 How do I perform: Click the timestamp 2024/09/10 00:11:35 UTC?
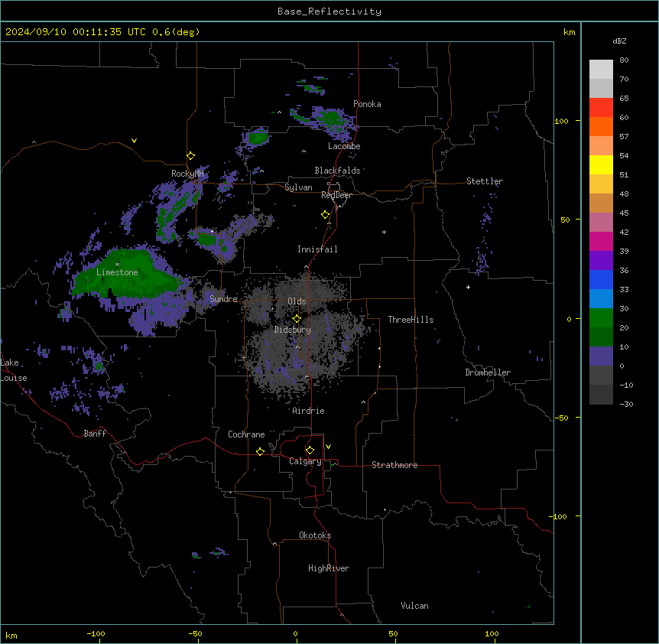(x=75, y=32)
